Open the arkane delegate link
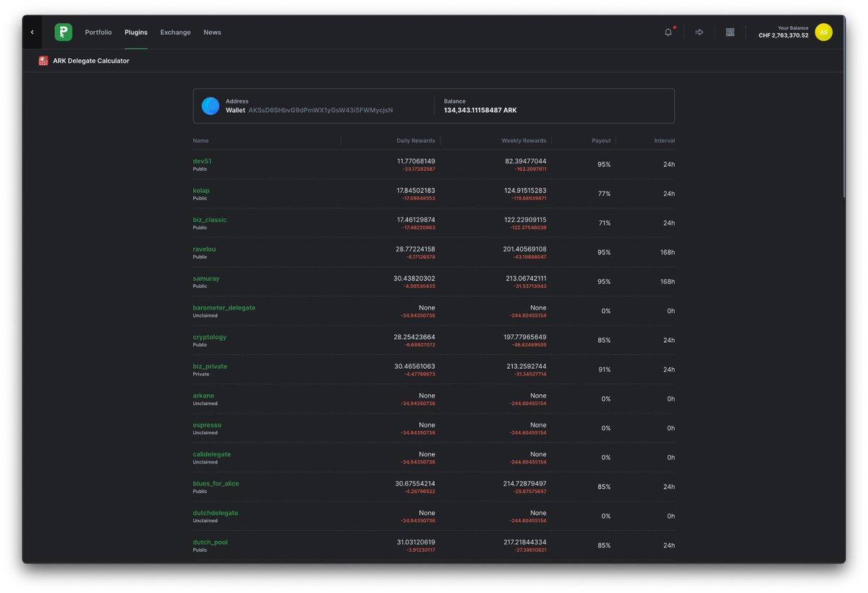The height and width of the screenshot is (593, 868). pos(203,396)
